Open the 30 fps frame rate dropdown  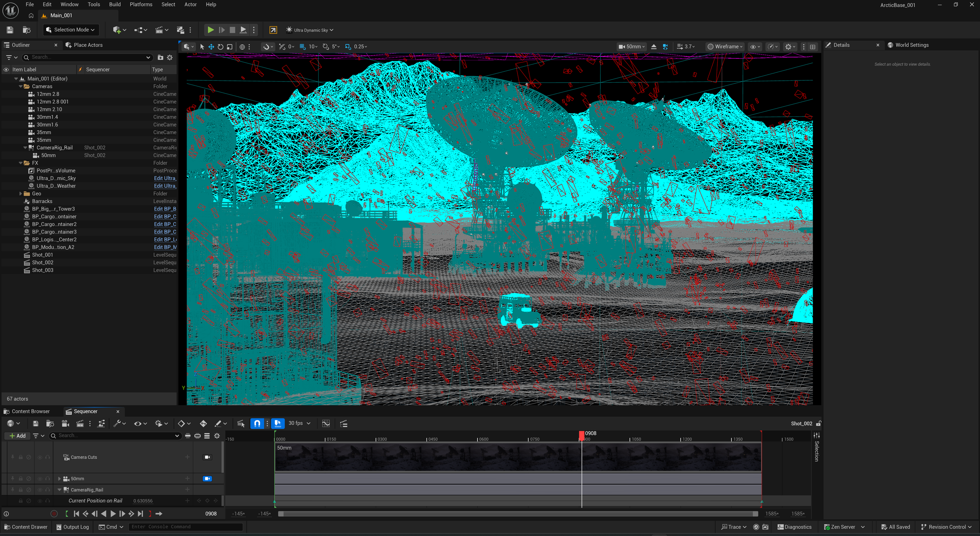point(299,423)
